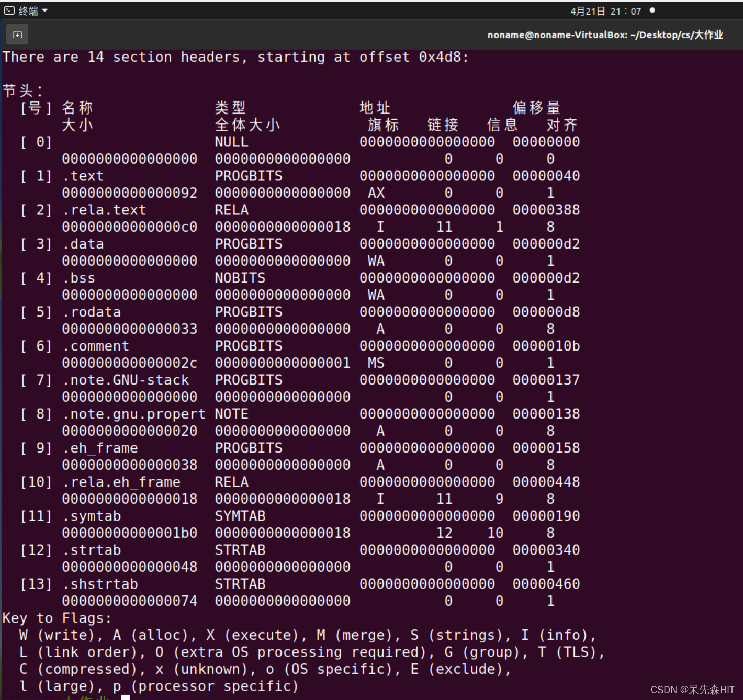Click size value 0000000000000074
Image resolution: width=743 pixels, height=700 pixels.
pyautogui.click(x=130, y=601)
